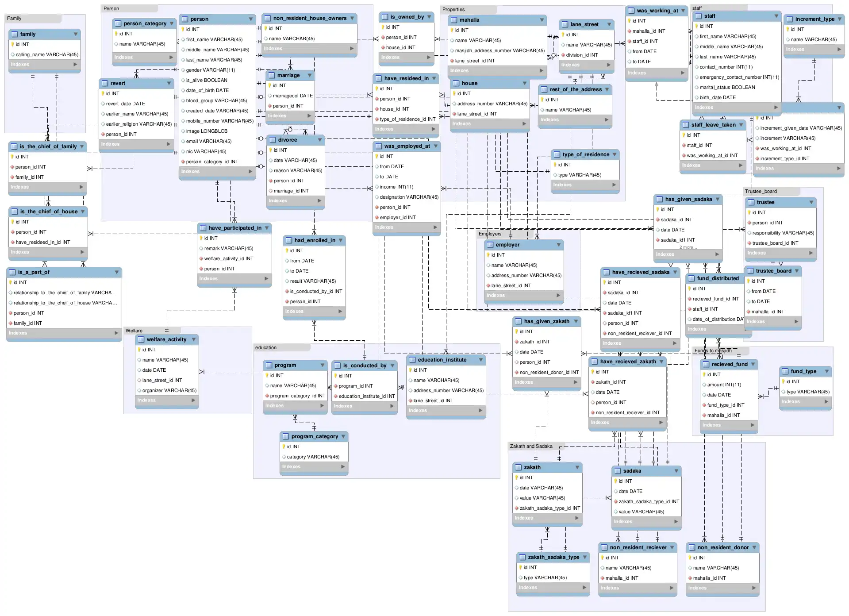Screen dimensions: 849x616
Task: Click the zakath_sadaka_type table icon
Action: [523, 557]
